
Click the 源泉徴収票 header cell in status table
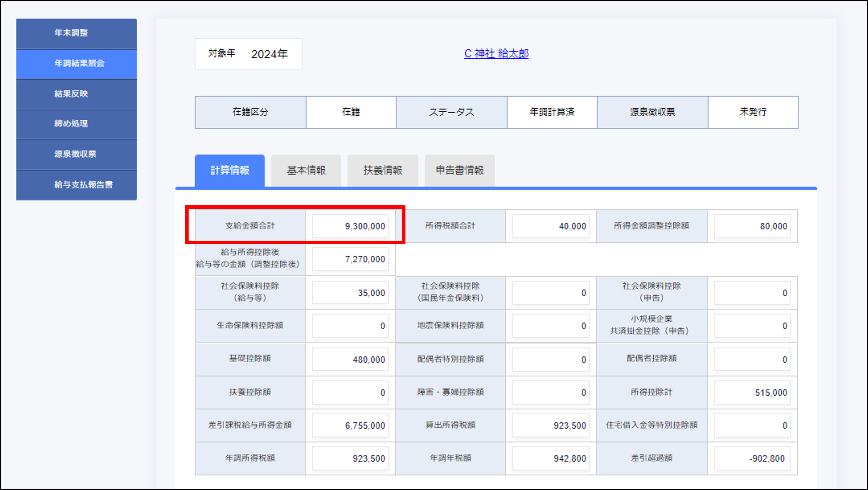point(652,112)
